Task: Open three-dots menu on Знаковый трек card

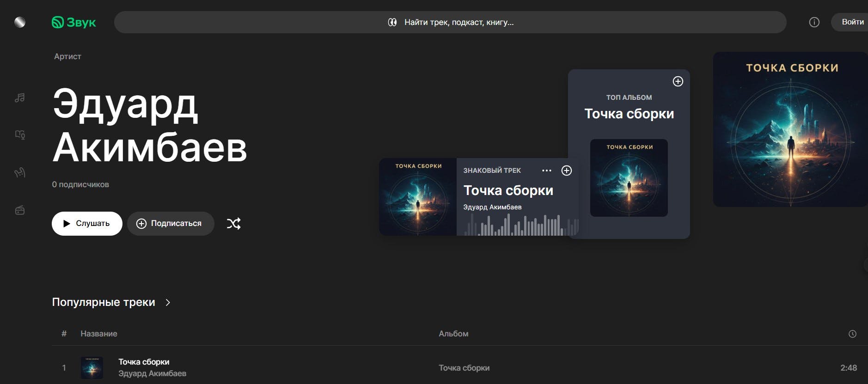Action: 547,171
